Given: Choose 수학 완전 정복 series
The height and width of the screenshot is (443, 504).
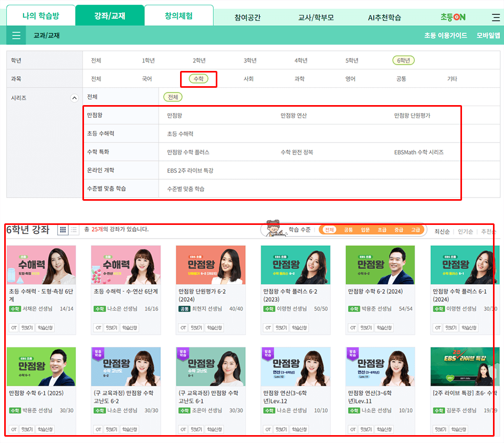Looking at the screenshot, I should [297, 152].
